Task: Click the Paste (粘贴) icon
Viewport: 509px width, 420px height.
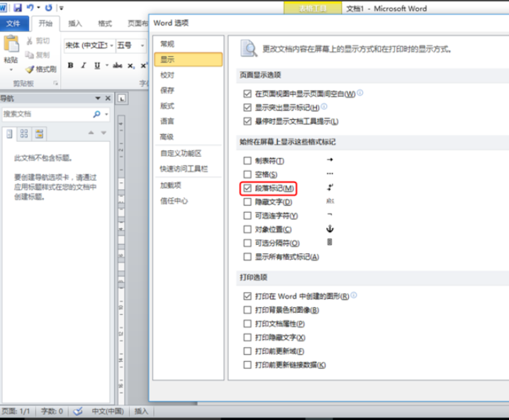Action: pos(11,43)
